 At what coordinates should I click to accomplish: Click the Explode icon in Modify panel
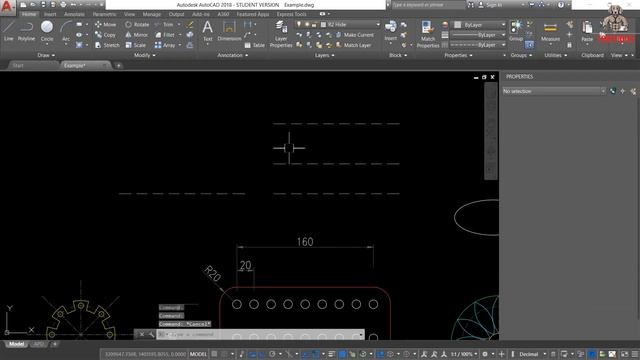click(x=190, y=35)
